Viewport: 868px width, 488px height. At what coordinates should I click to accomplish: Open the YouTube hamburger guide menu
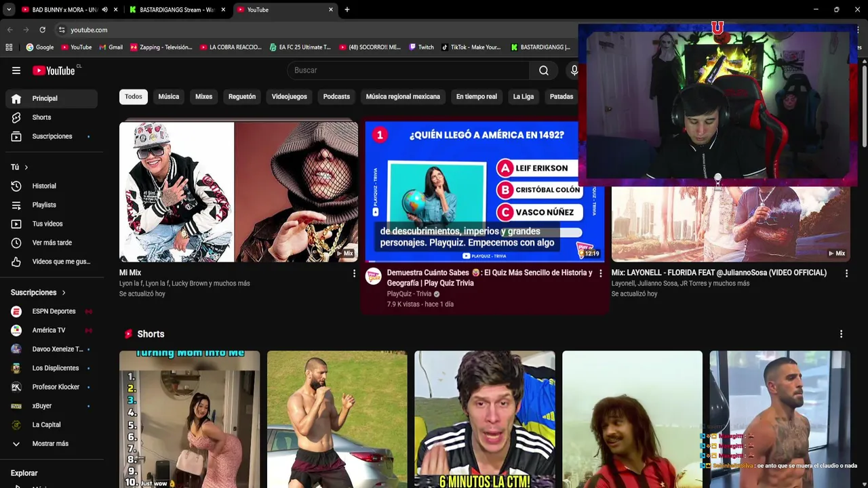point(16,70)
